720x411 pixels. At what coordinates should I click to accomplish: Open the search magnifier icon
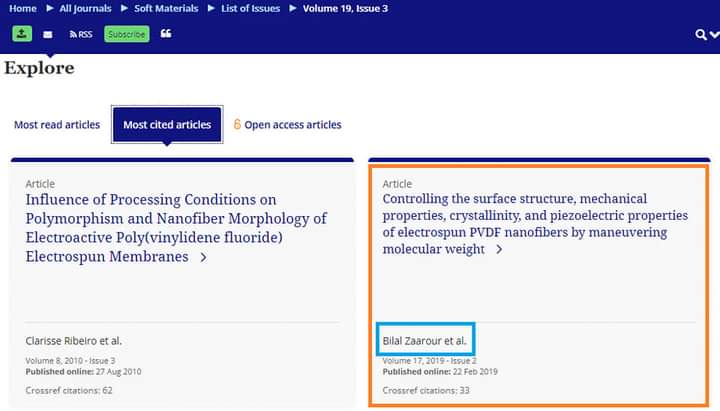pos(700,34)
